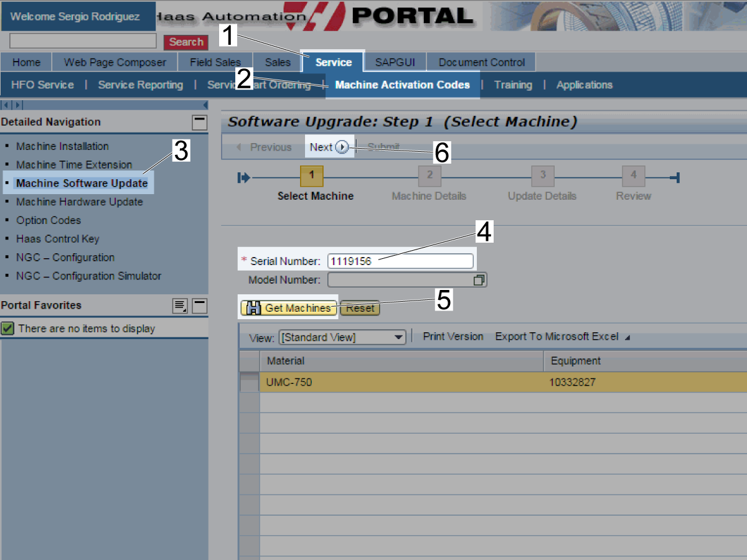Select roadmap step 4 Review
This screenshot has height=560, width=747.
(634, 176)
